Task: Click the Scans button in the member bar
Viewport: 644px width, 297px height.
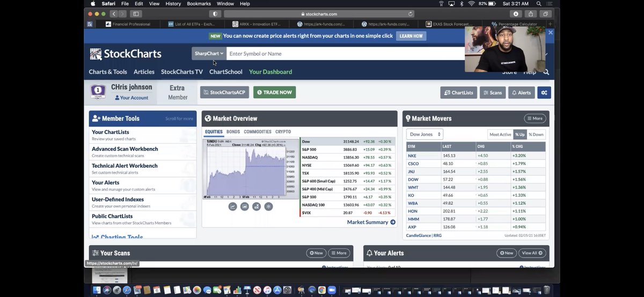Action: (493, 93)
